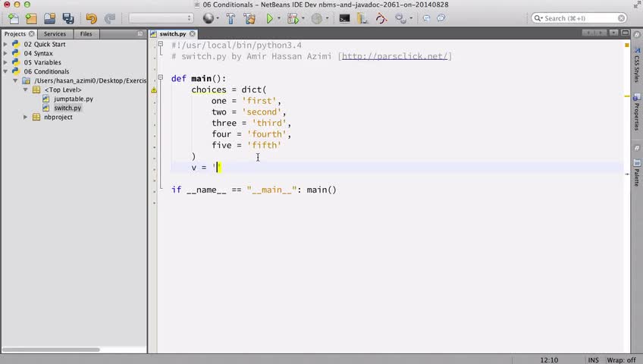Click the warning icon in editor gutter

click(x=154, y=89)
